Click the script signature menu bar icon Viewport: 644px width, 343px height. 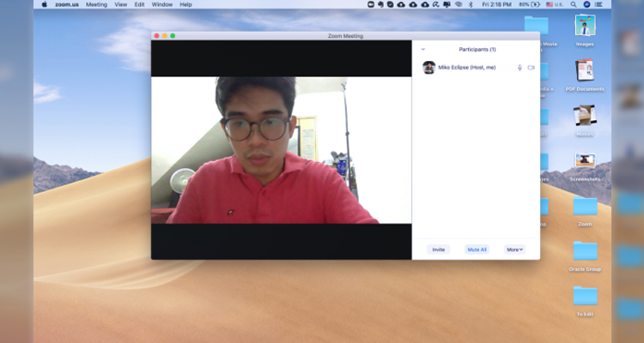pyautogui.click(x=435, y=4)
